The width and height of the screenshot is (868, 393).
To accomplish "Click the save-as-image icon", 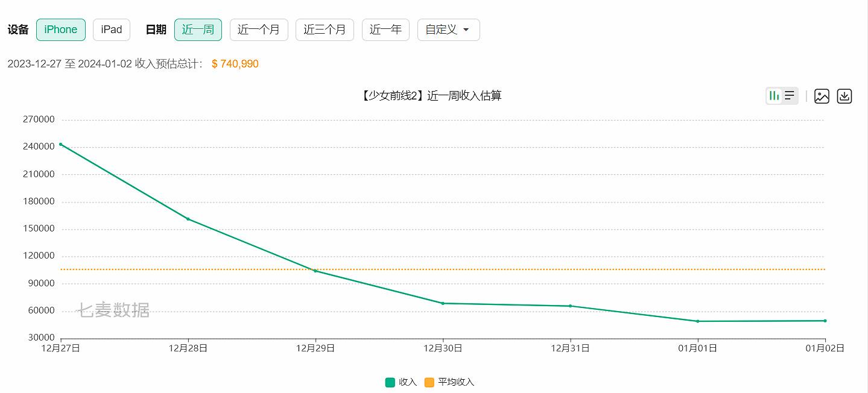I will tap(822, 96).
